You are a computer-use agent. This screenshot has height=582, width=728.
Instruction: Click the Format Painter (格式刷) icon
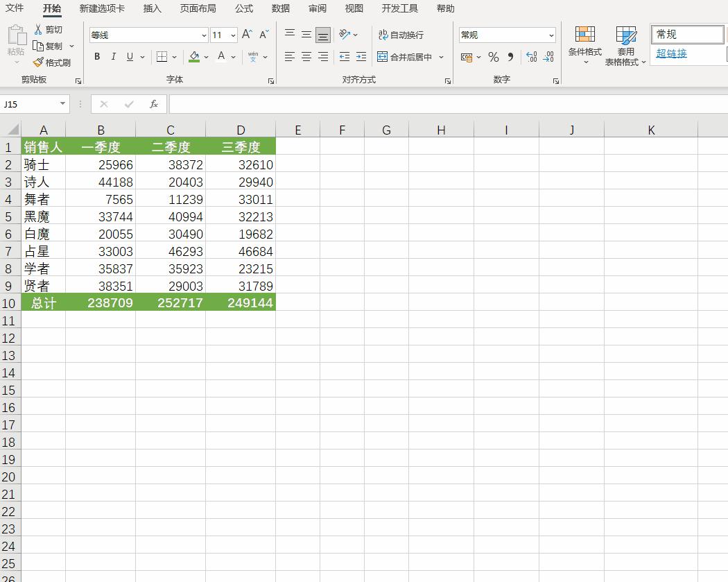click(39, 62)
